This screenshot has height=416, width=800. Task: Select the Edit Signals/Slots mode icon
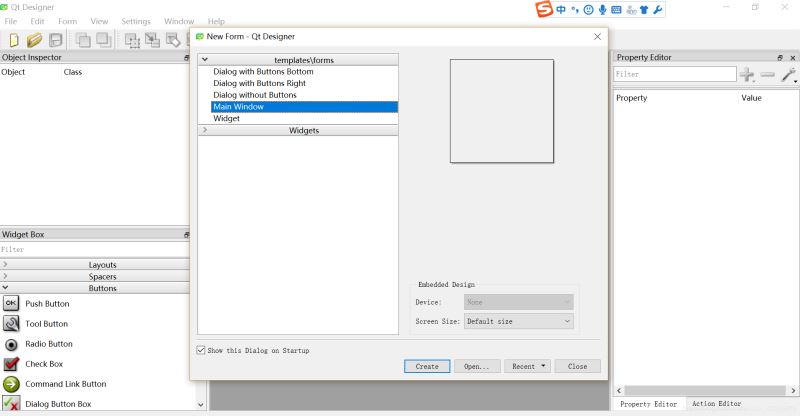[152, 40]
